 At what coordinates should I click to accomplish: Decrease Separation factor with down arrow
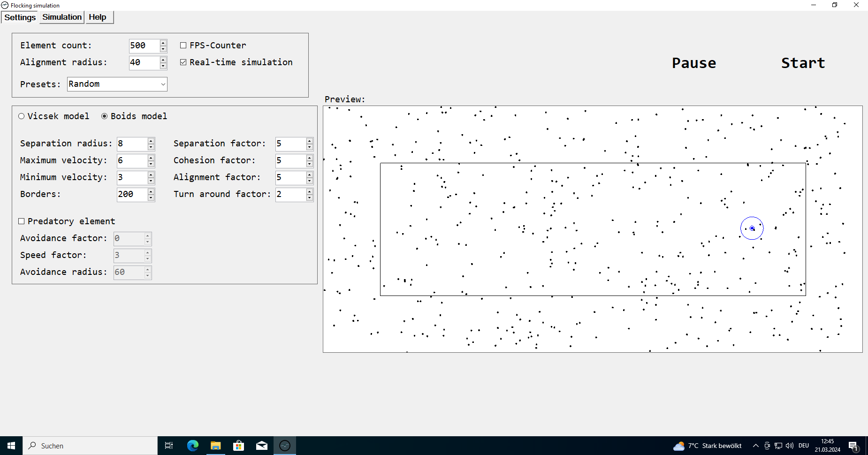pyautogui.click(x=310, y=147)
